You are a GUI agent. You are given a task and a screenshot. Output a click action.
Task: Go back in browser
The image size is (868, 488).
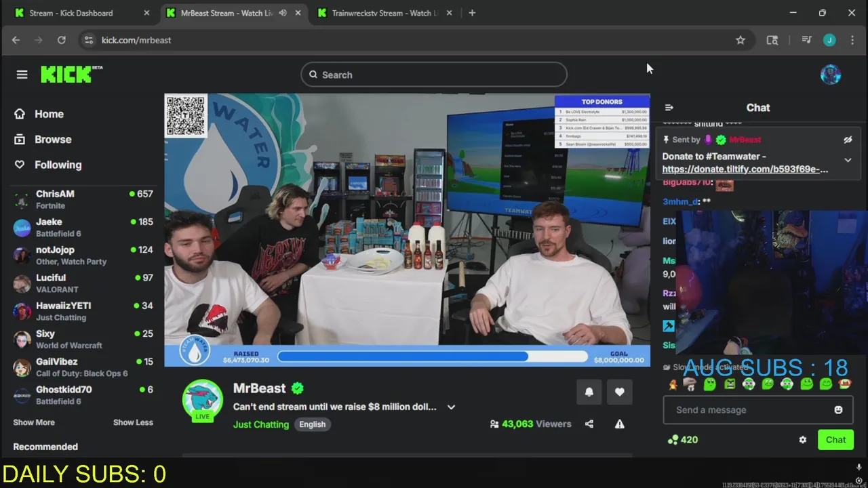(x=16, y=40)
